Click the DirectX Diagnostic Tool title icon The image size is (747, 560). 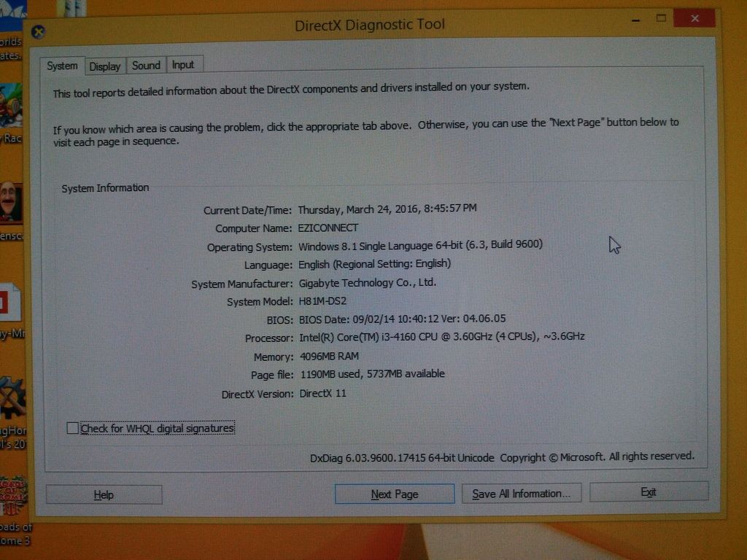[38, 32]
